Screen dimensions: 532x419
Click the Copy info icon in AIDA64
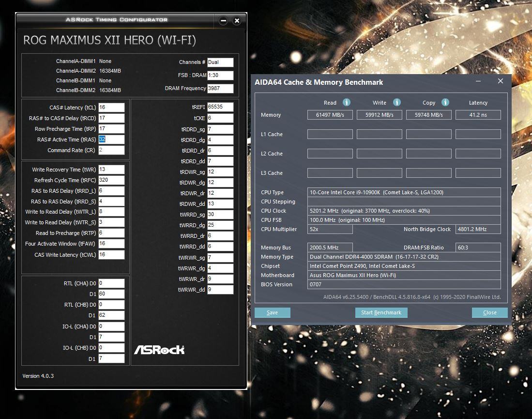point(445,102)
